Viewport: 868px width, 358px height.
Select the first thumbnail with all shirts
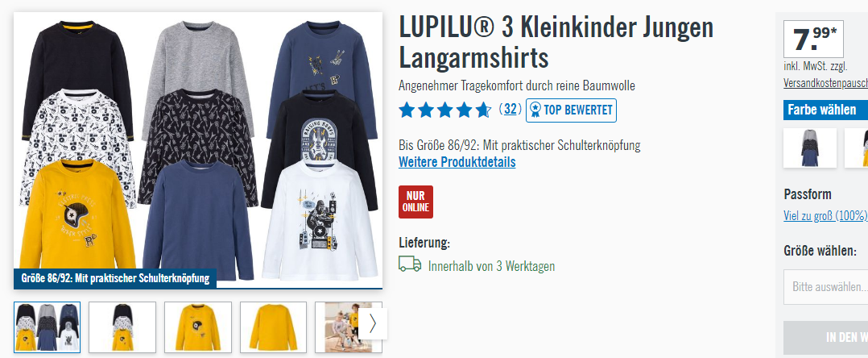(x=47, y=327)
